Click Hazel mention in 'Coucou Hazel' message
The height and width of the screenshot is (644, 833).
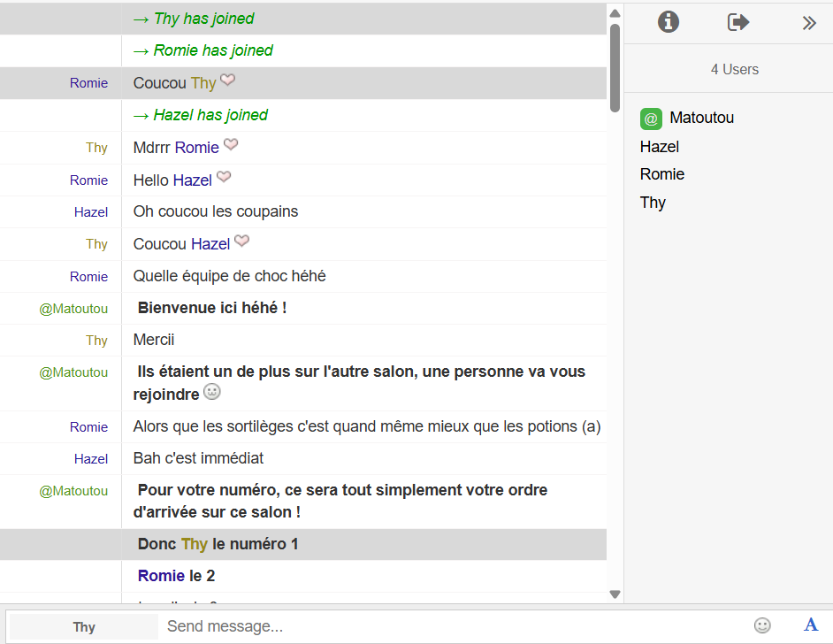210,244
